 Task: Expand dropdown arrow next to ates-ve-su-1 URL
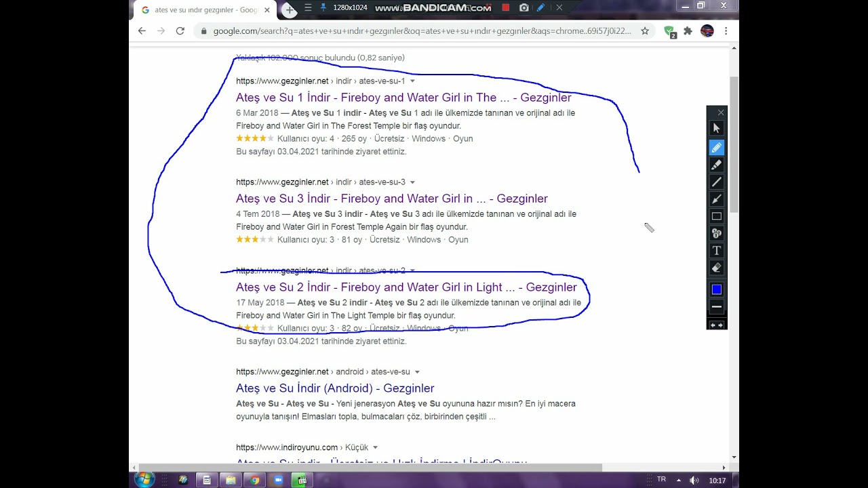pyautogui.click(x=412, y=81)
